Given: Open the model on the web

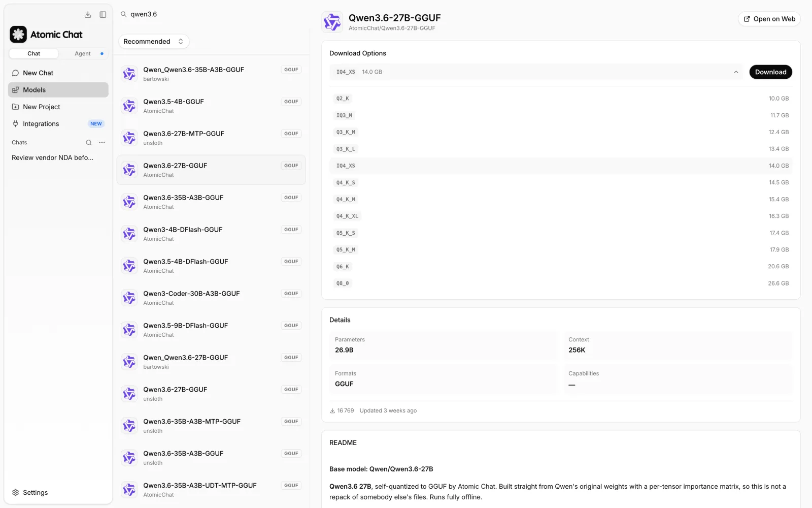Looking at the screenshot, I should click(x=769, y=19).
